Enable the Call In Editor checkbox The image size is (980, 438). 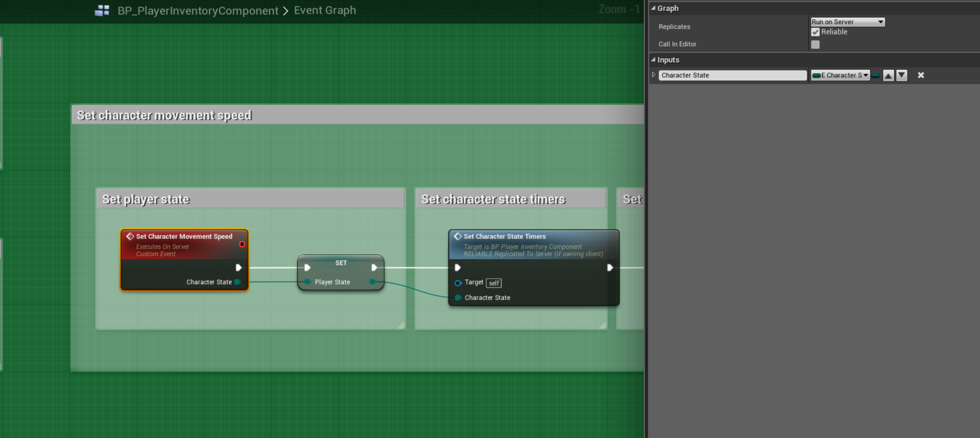(815, 44)
